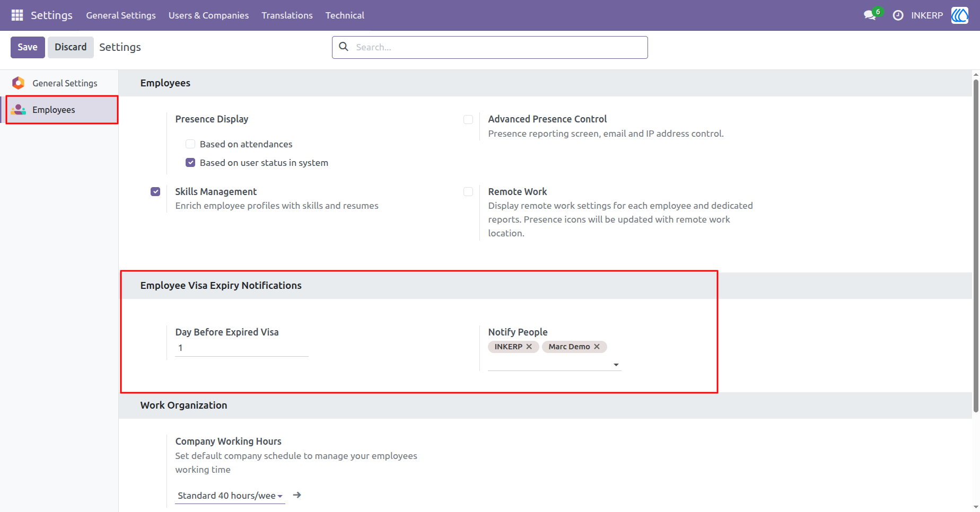This screenshot has height=512, width=980.
Task: Click the INKERP user avatar logo
Action: [960, 15]
